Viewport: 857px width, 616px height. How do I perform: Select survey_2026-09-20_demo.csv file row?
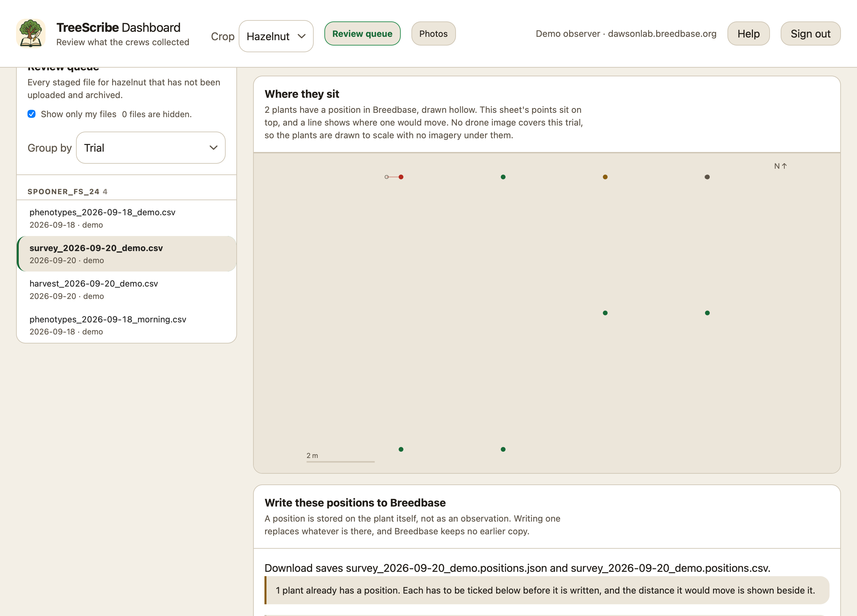pos(127,254)
